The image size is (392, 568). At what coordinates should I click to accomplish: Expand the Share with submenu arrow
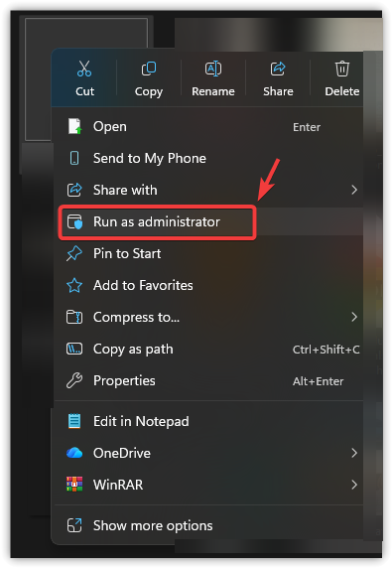click(x=354, y=190)
